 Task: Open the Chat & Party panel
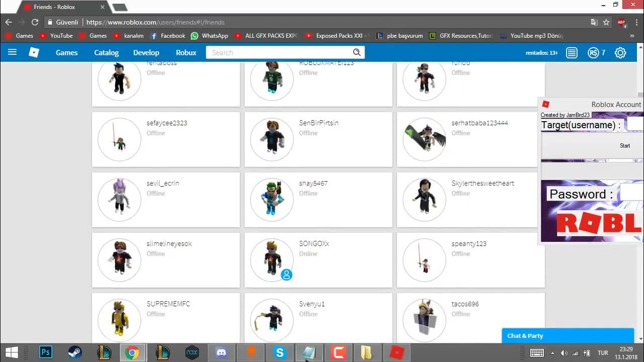568,336
